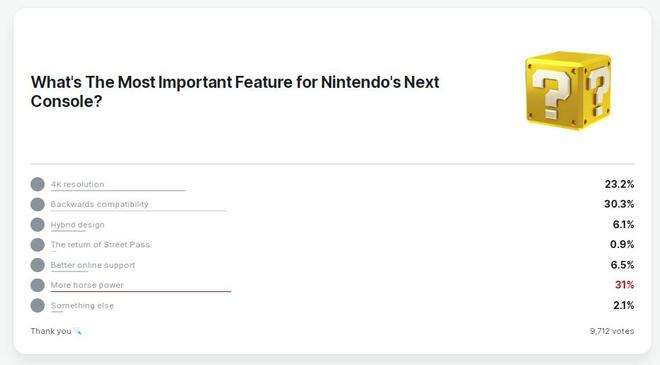Select the Better online support radio button
Image resolution: width=660 pixels, height=365 pixels.
pyautogui.click(x=37, y=265)
